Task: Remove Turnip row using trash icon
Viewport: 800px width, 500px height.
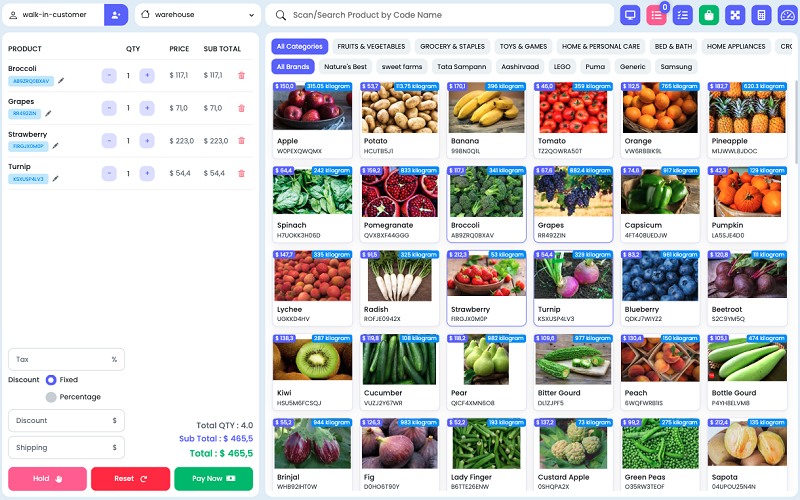Action: coord(241,173)
